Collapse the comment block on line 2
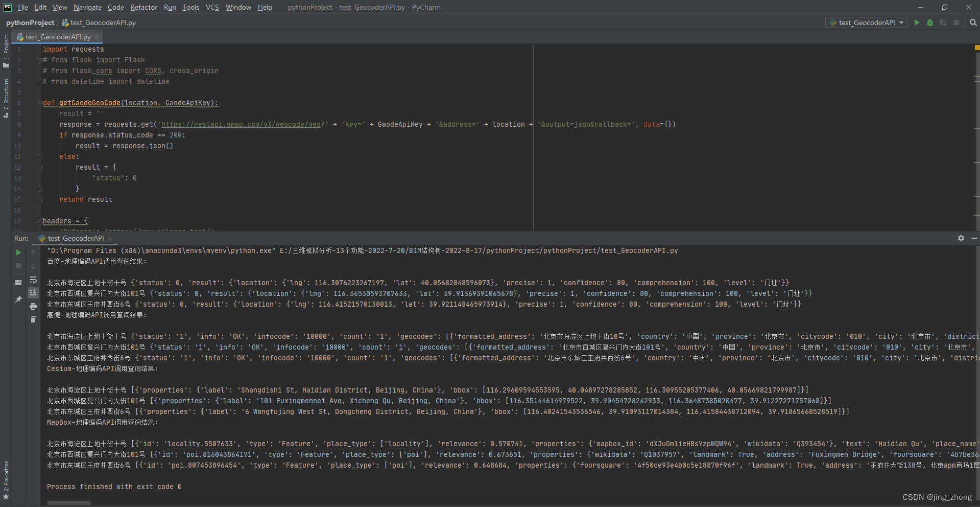The width and height of the screenshot is (980, 507). click(x=40, y=60)
